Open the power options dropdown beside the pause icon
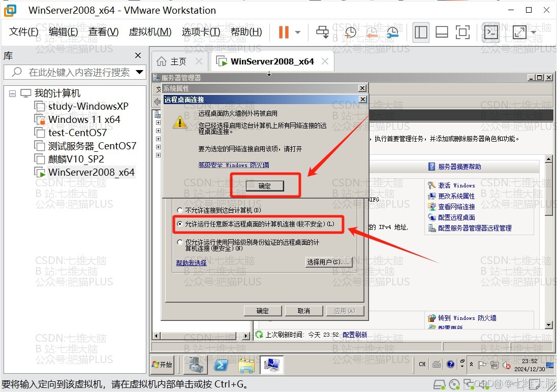557x392 pixels. click(x=298, y=32)
